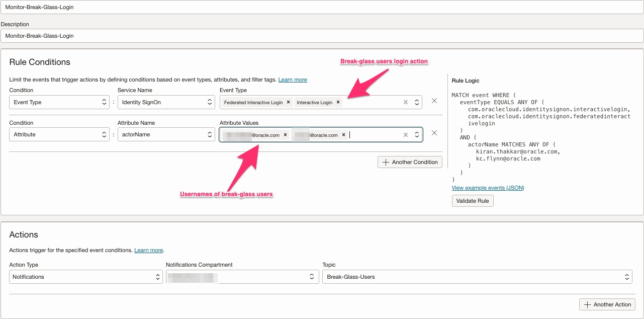Image resolution: width=644 pixels, height=319 pixels.
Task: Add Another Action to the rule
Action: pos(607,304)
